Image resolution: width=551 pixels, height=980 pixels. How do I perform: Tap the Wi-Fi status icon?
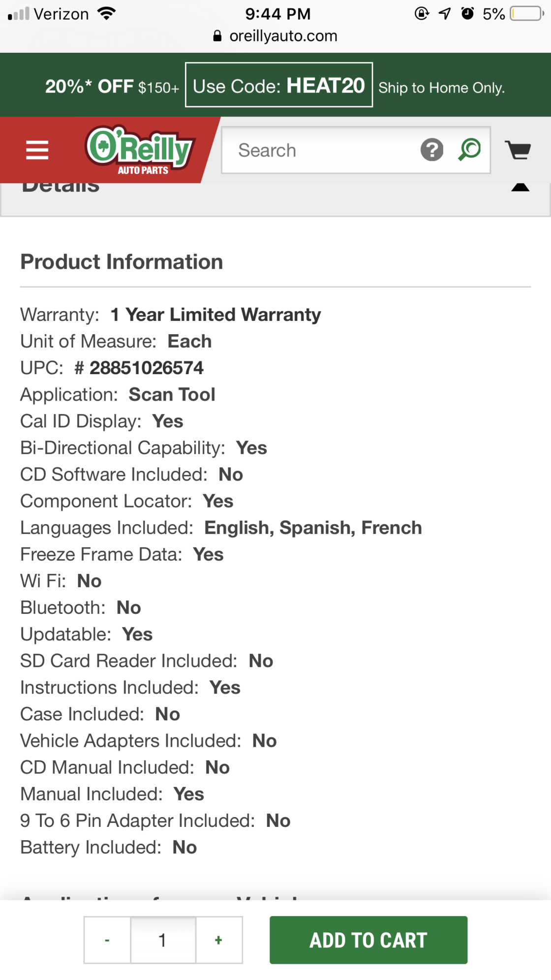107,13
